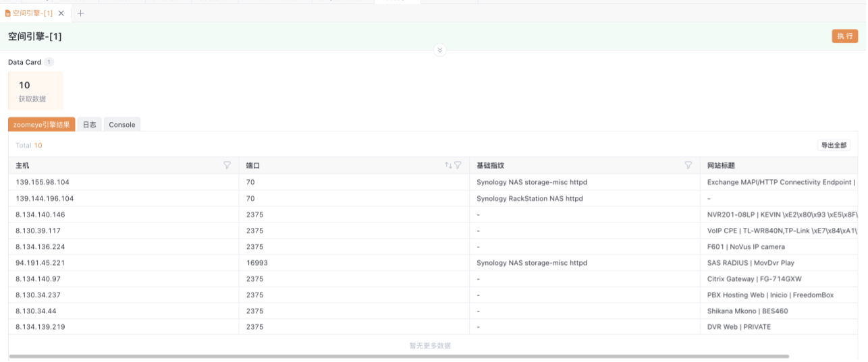Open the zoomeye引擎结果 tab
The width and height of the screenshot is (868, 362).
[41, 125]
